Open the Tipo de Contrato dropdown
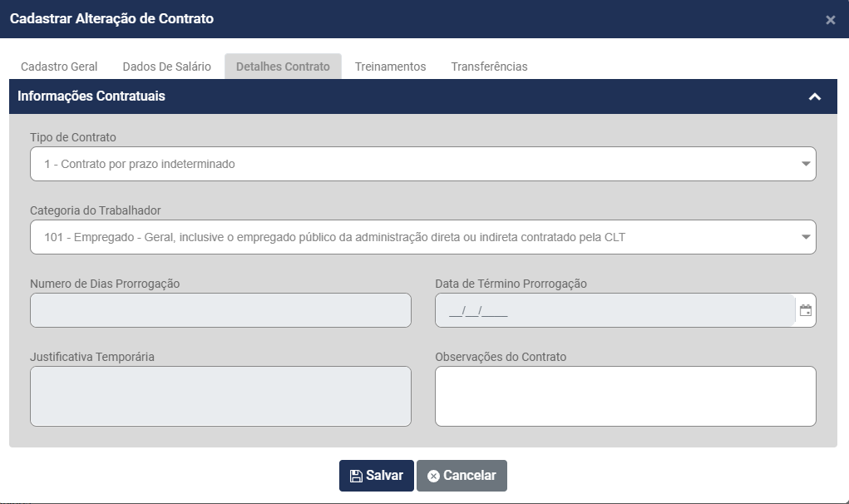This screenshot has width=849, height=504. [x=422, y=164]
